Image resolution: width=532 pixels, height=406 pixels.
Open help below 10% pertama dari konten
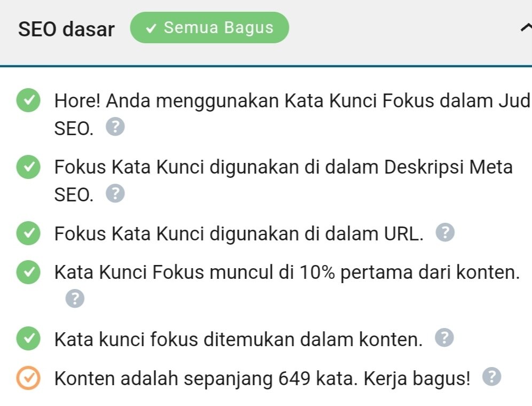click(x=75, y=299)
